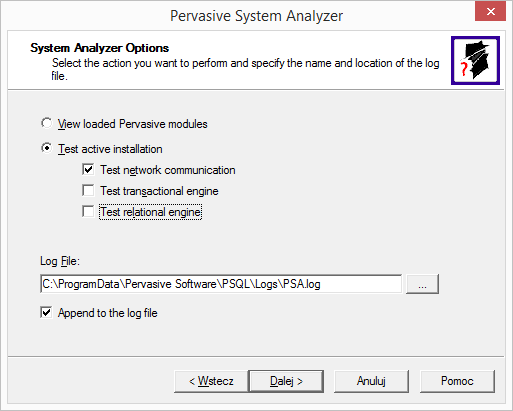Click the Test network communication label
Screen dimensions: 513x411
[168, 170]
